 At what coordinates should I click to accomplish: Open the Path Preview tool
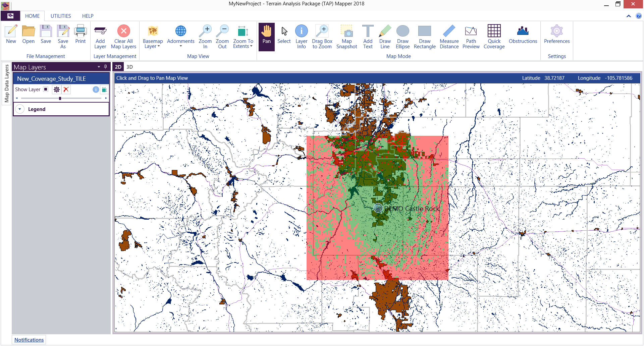pos(471,37)
